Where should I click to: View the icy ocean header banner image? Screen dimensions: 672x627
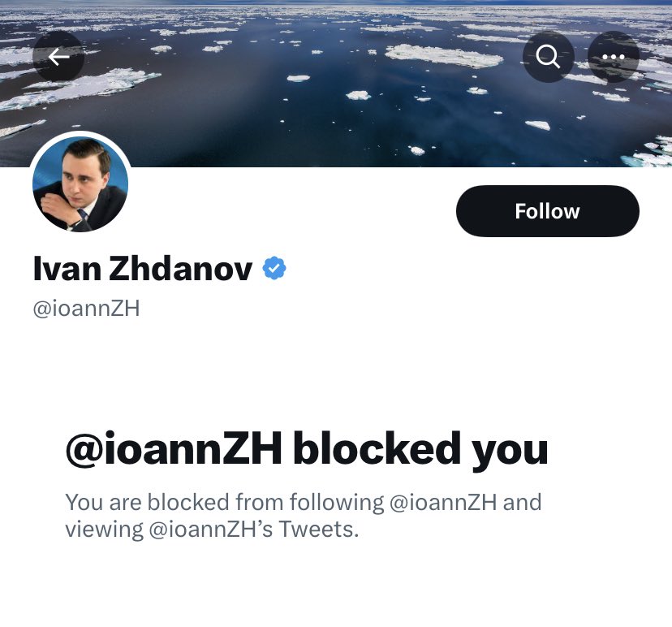[x=336, y=83]
